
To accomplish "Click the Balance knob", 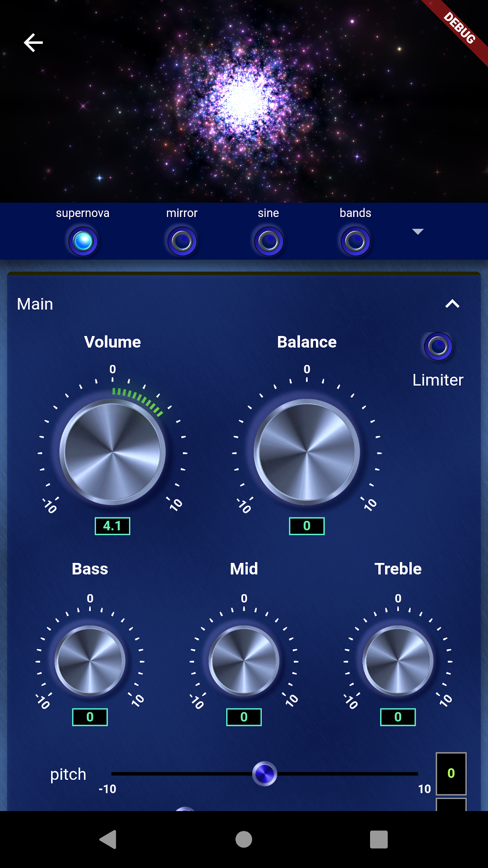I will tap(307, 452).
